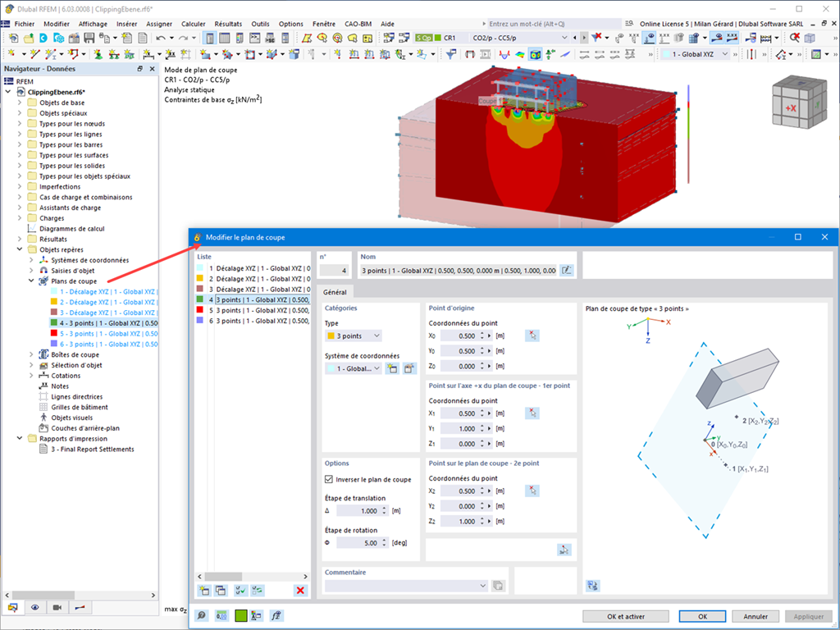Select the Général tab

pos(335,292)
